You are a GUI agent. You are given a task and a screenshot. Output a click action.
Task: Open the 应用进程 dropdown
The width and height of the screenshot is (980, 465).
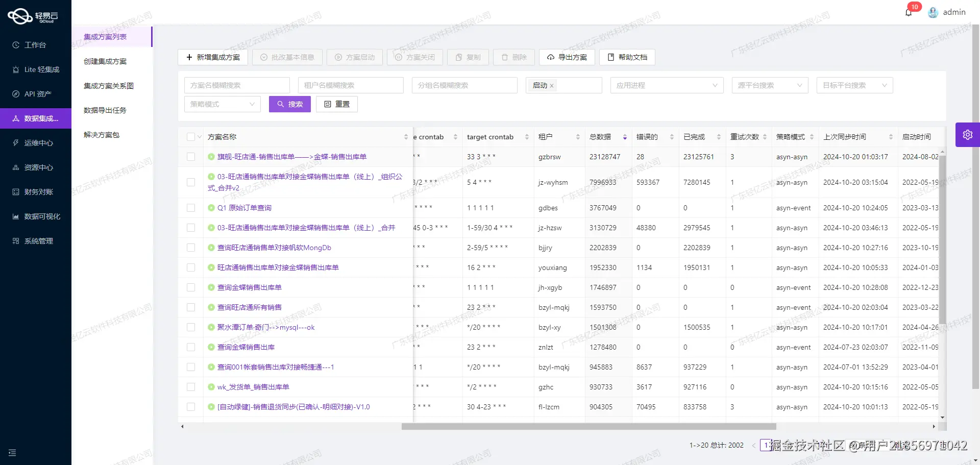point(667,85)
